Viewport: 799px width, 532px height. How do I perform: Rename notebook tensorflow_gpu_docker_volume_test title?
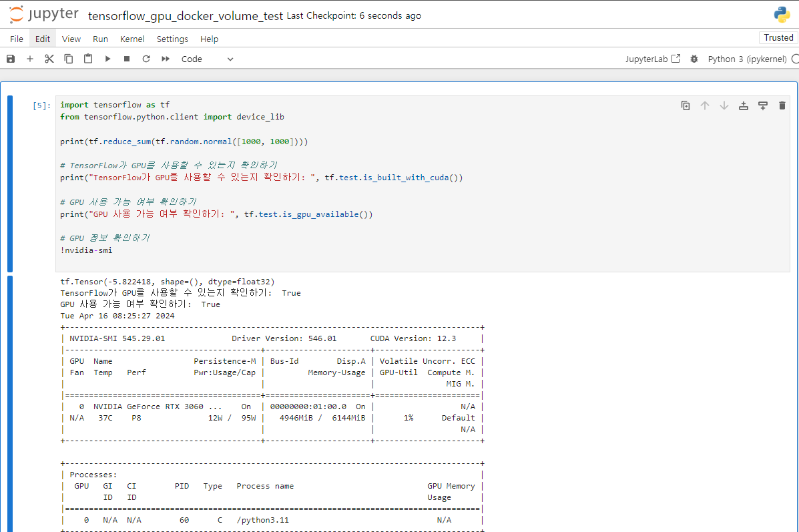pos(186,16)
